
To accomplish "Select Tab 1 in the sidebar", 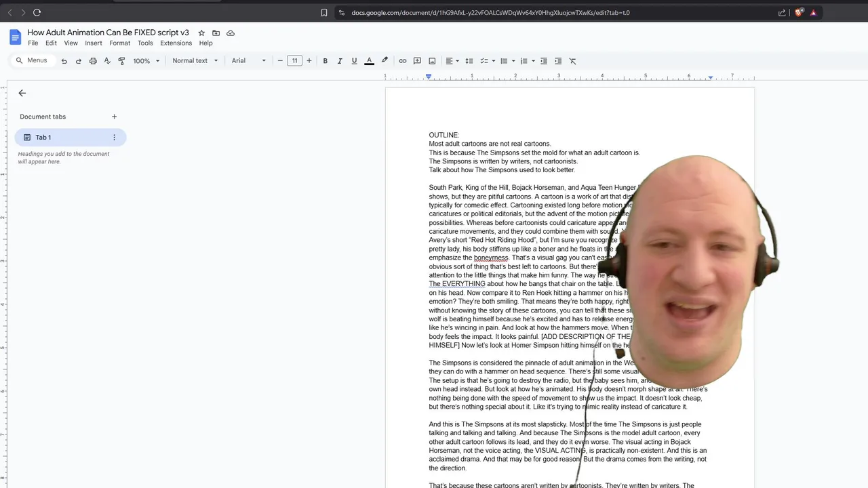I will (71, 138).
